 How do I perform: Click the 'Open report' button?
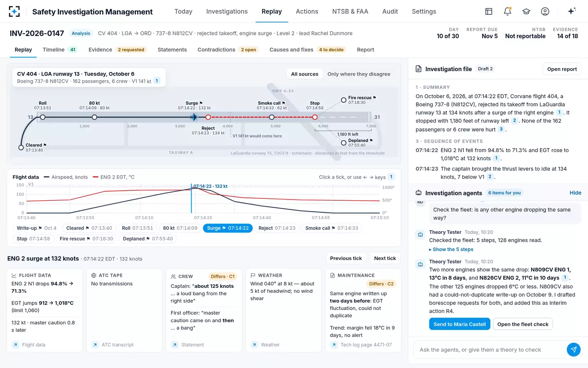(x=562, y=69)
